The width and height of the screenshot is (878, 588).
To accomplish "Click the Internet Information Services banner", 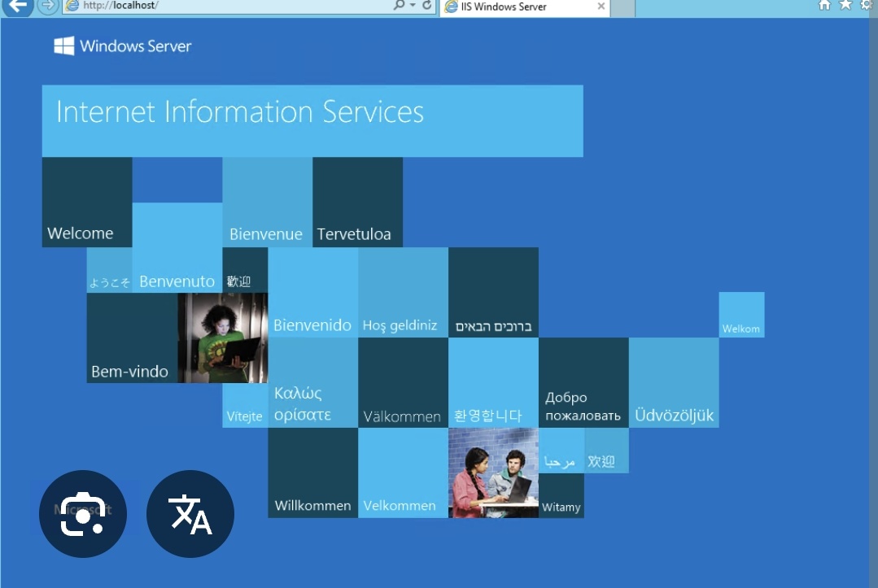I will 312,120.
